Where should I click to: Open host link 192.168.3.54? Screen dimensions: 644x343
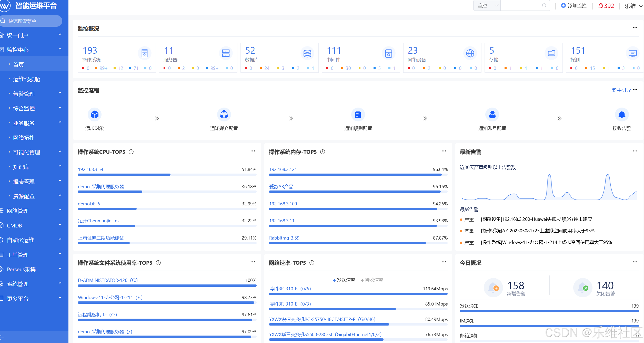tap(90, 169)
